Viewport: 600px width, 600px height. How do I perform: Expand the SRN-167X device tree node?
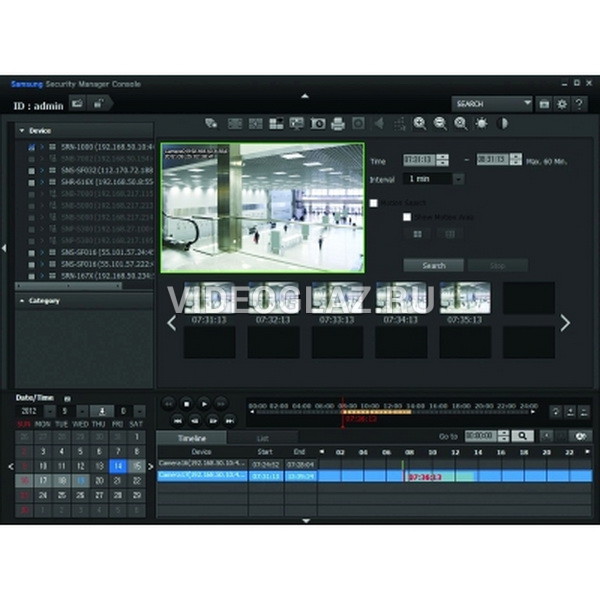pos(42,276)
